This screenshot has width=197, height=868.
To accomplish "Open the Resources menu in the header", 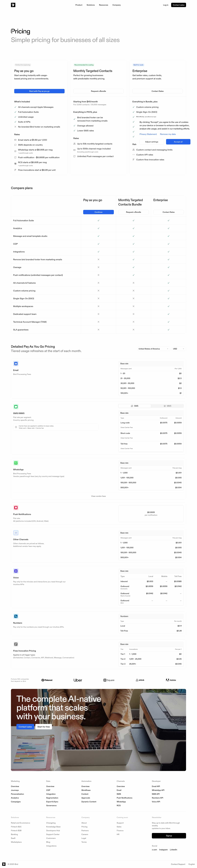I will tap(103, 5).
